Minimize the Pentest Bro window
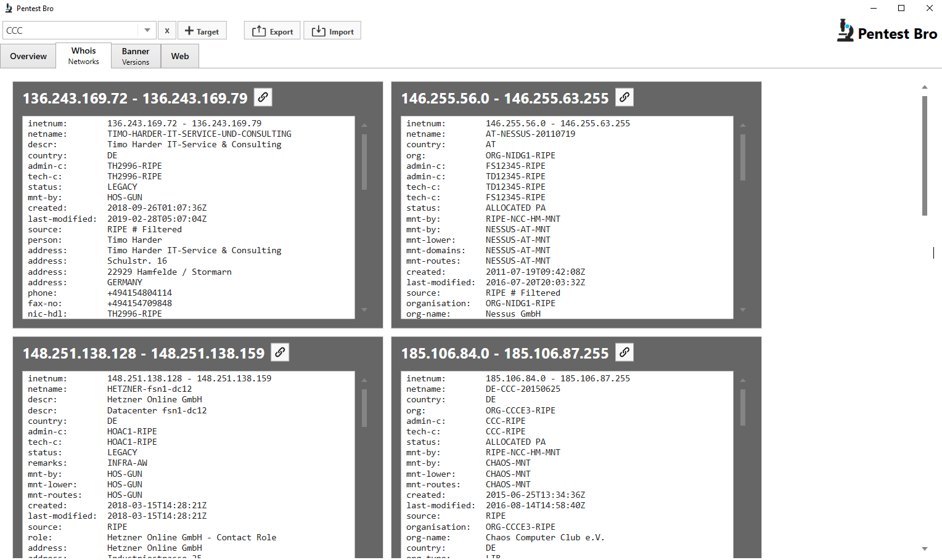942x560 pixels. click(x=873, y=8)
